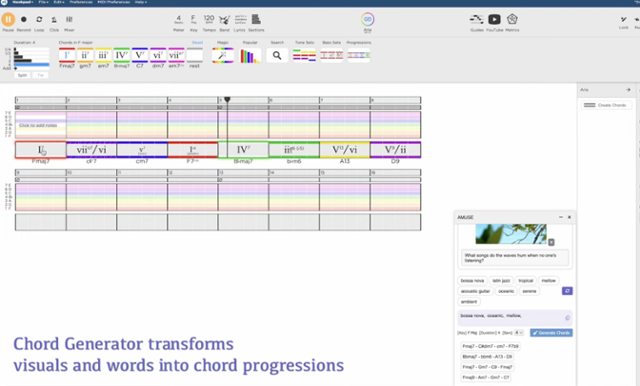Open the Progressions panel
640x386 pixels.
point(359,55)
